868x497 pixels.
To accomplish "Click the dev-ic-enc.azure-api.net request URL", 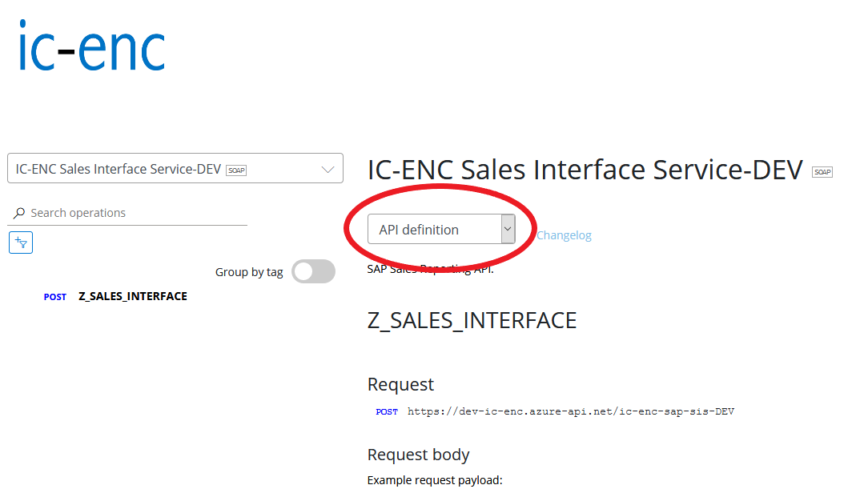I will (x=571, y=412).
